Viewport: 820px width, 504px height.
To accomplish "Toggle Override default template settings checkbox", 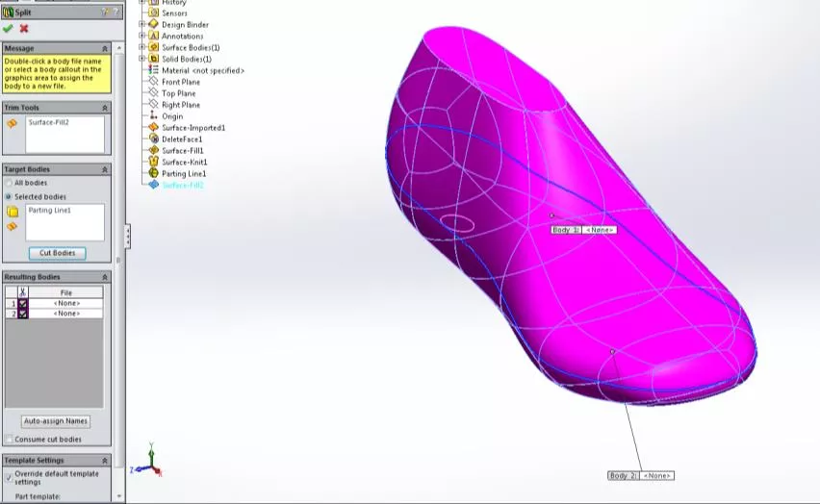I will point(9,477).
